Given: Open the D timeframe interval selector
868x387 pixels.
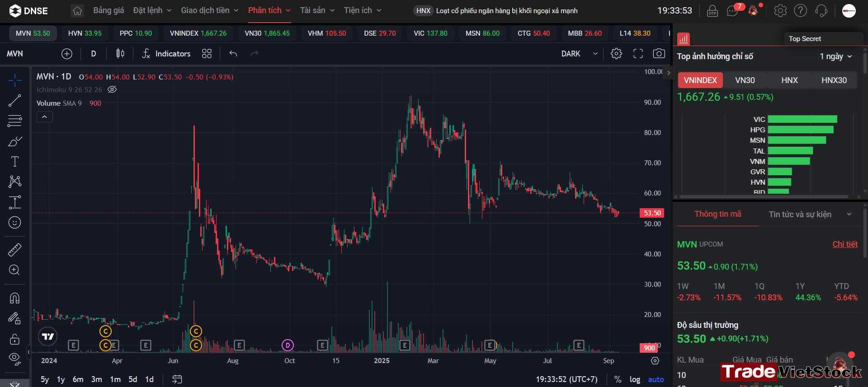Looking at the screenshot, I should (94, 54).
